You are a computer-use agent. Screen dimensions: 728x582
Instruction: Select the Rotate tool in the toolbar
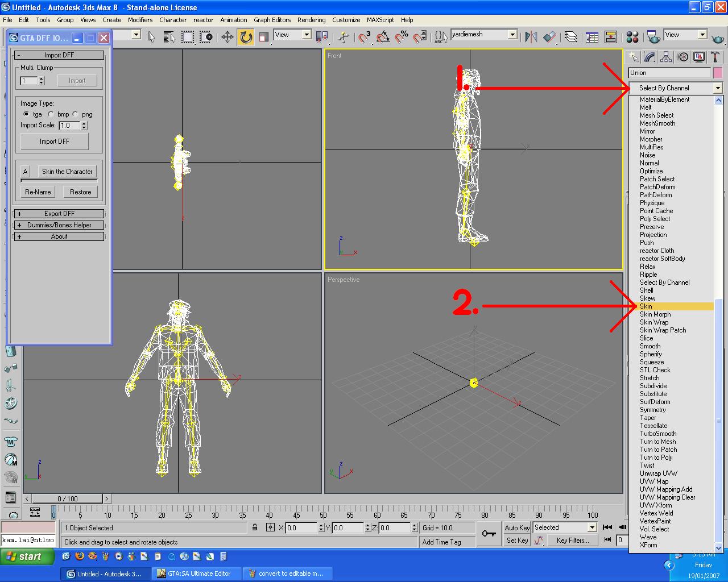246,38
